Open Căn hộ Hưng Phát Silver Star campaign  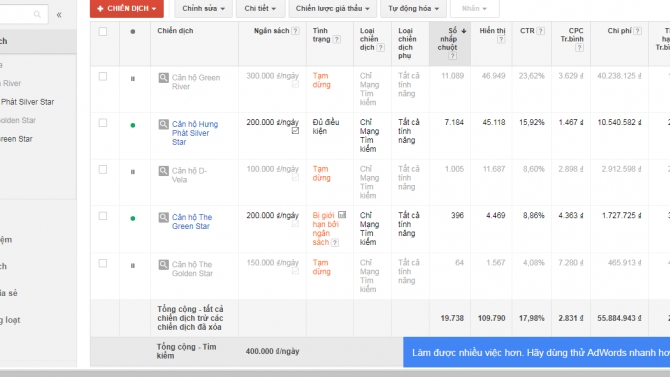tap(195, 133)
